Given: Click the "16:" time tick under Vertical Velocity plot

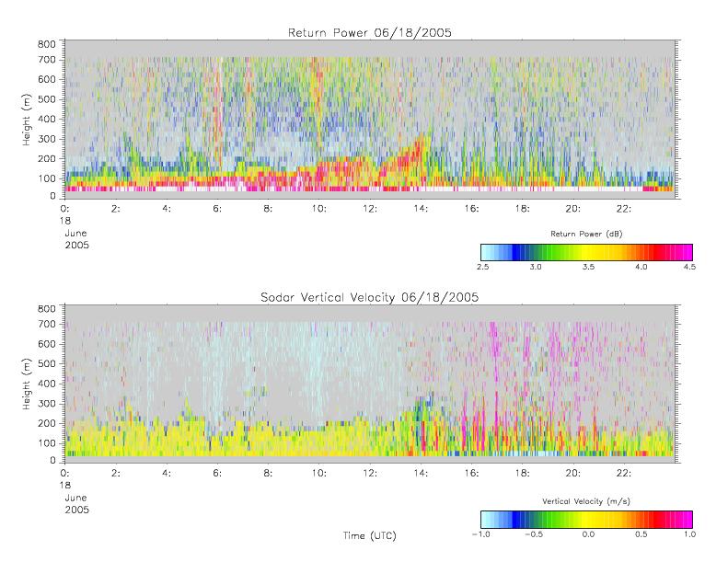Looking at the screenshot, I should [x=471, y=474].
